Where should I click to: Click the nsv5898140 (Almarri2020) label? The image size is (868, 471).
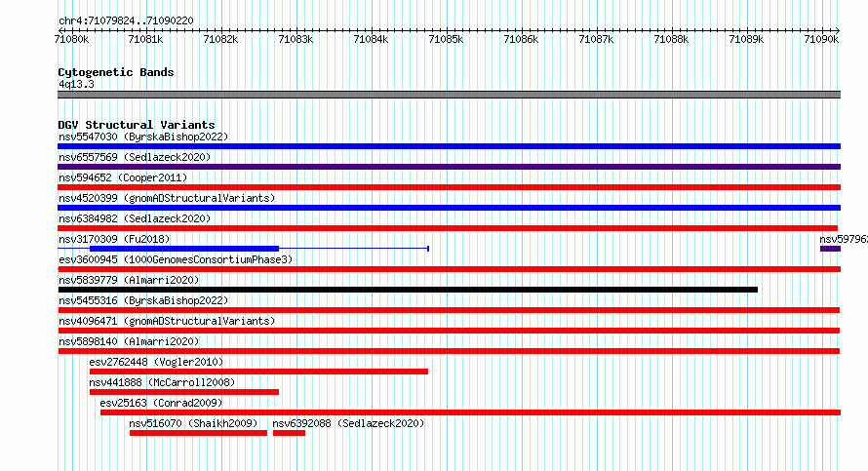point(129,341)
